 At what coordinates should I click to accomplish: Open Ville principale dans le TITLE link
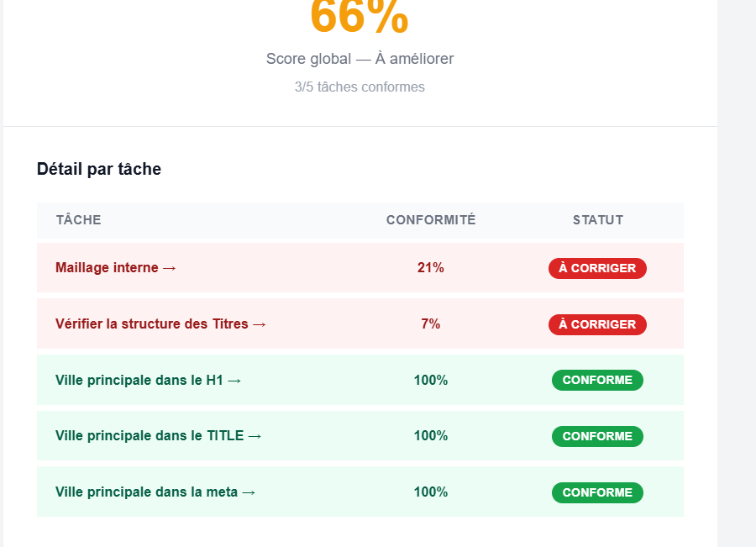coord(158,435)
